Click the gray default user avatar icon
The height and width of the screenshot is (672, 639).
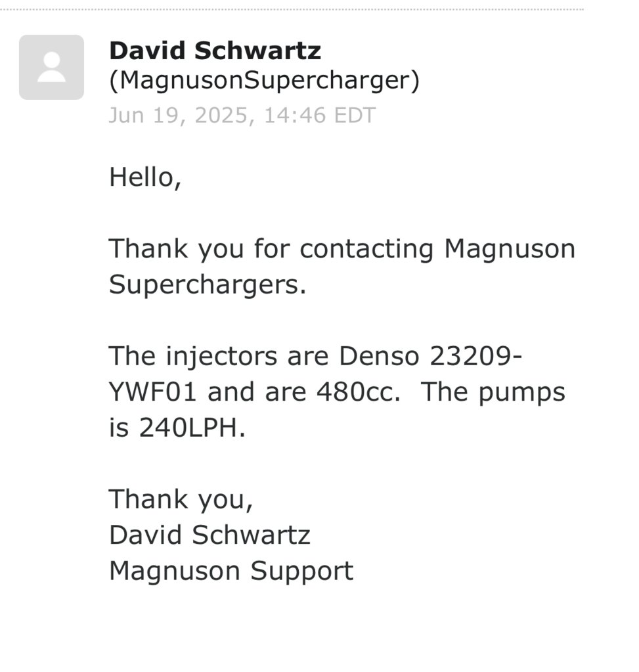click(51, 67)
